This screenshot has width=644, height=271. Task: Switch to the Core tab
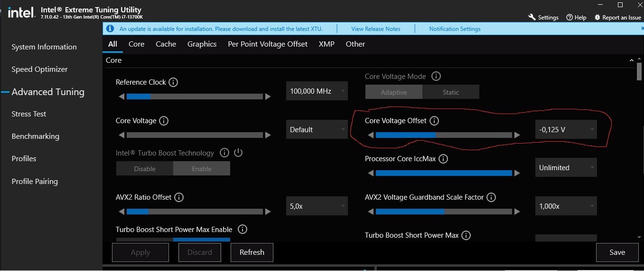pos(136,44)
